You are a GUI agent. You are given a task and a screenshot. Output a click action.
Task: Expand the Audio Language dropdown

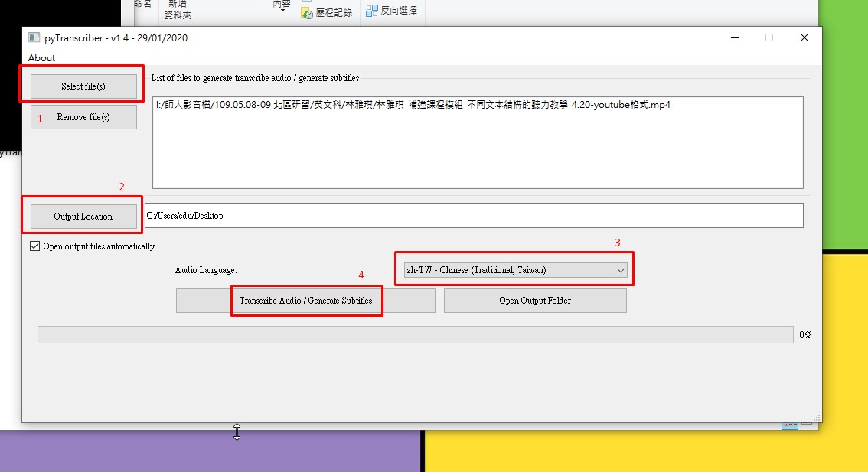(x=516, y=270)
